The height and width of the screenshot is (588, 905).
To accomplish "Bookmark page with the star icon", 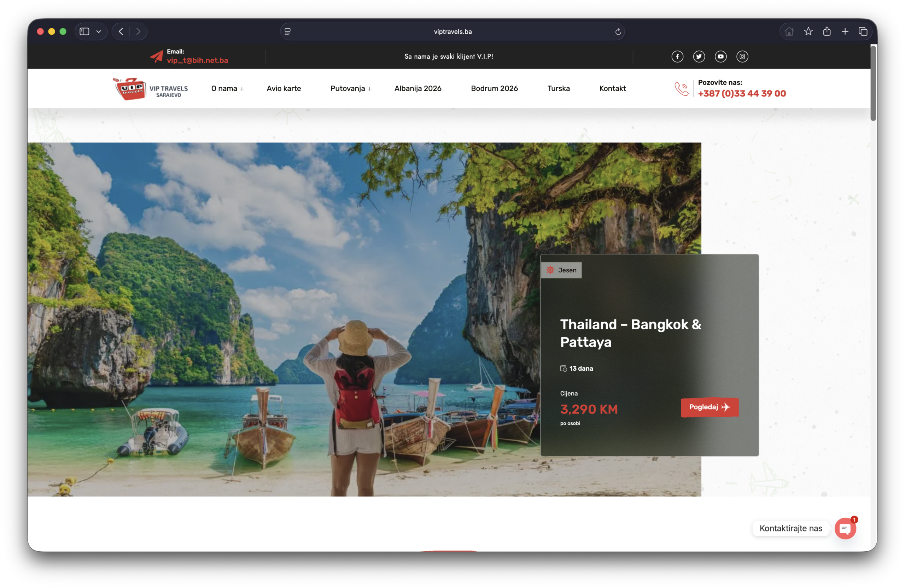I will [x=808, y=31].
